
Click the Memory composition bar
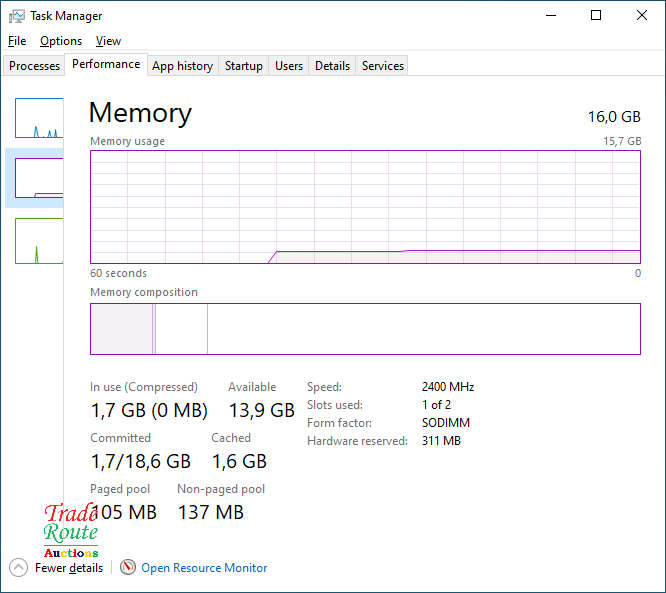pos(365,329)
